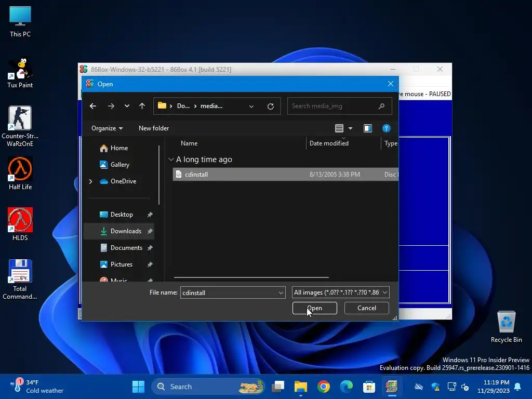Click the search magnifier icon
This screenshot has width=532, height=399.
point(381,106)
